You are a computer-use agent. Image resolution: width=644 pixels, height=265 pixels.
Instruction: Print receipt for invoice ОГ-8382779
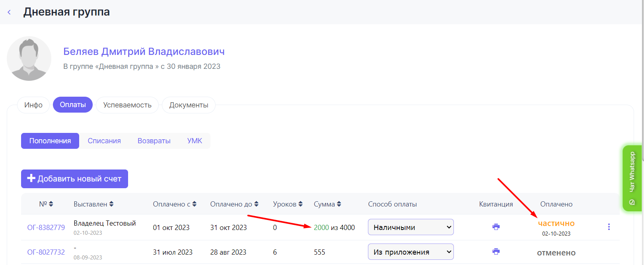tap(496, 227)
